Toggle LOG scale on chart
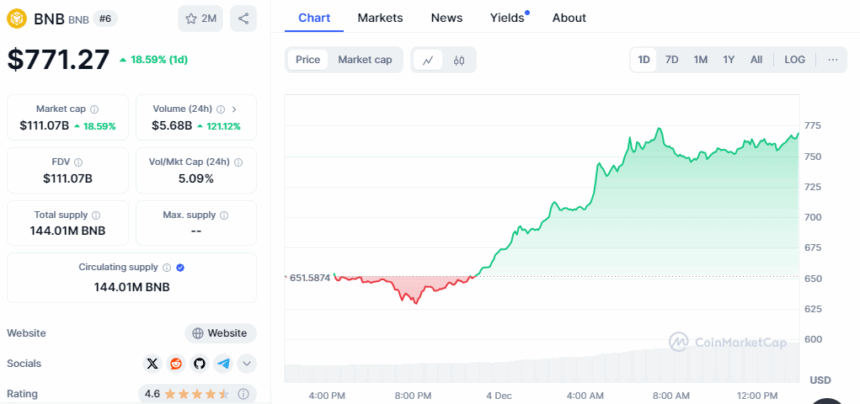Viewport: 860px width, 404px height. coord(795,60)
